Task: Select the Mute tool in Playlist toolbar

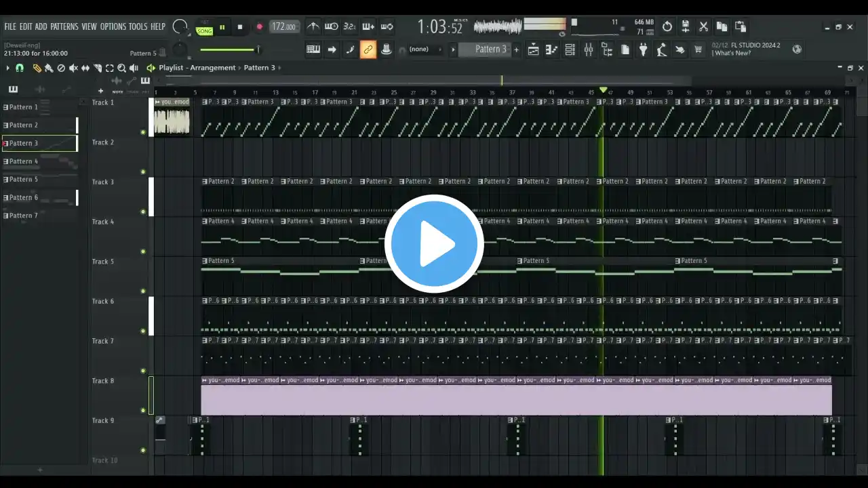Action: [73, 68]
